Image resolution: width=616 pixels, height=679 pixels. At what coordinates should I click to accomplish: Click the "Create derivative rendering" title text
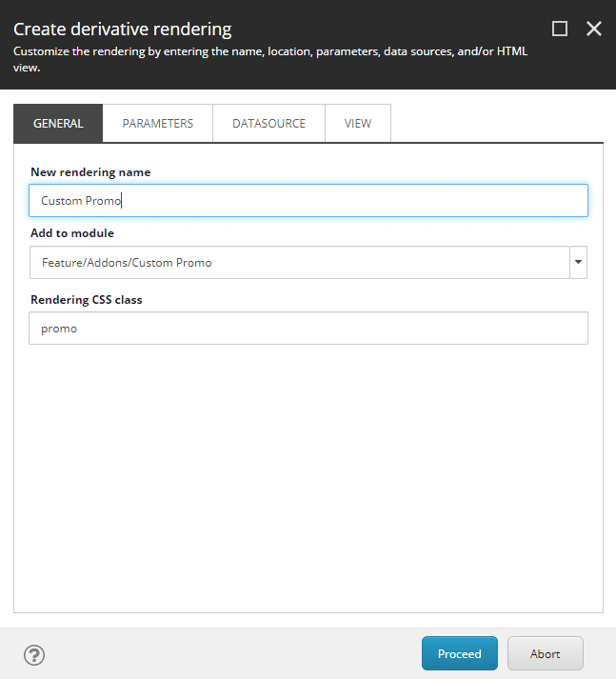pos(122,30)
